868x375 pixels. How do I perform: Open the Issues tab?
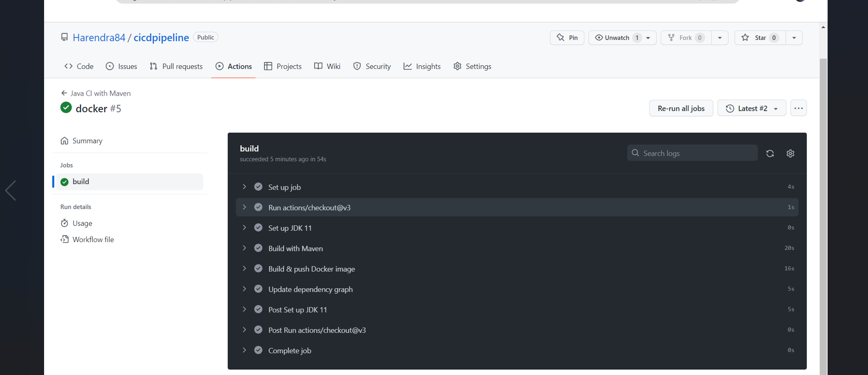[x=122, y=66]
